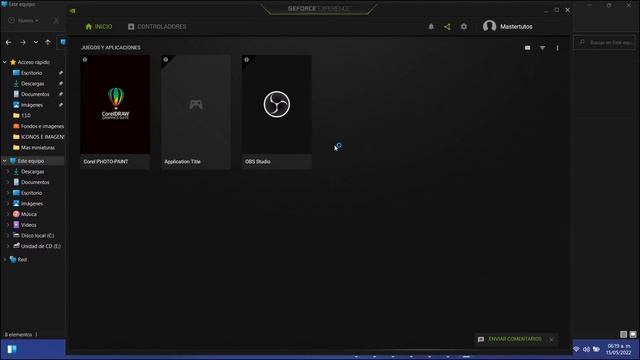Click the Wi-Fi tray icon

pyautogui.click(x=576, y=349)
